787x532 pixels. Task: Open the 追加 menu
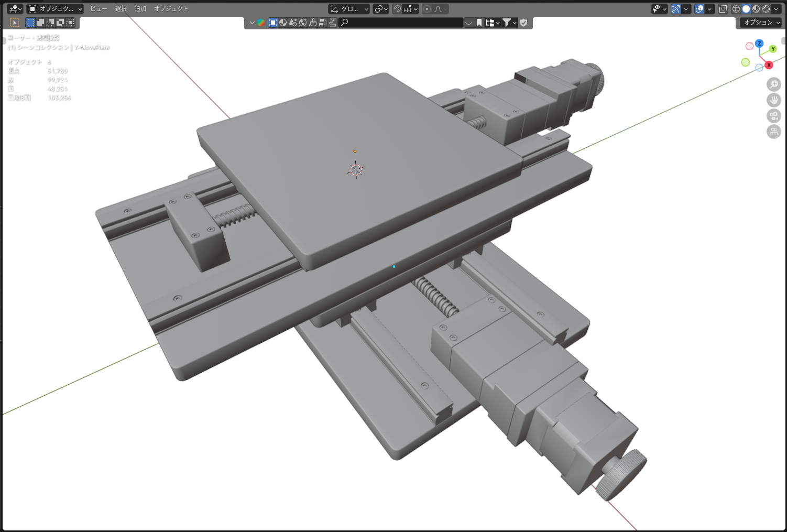pyautogui.click(x=140, y=9)
